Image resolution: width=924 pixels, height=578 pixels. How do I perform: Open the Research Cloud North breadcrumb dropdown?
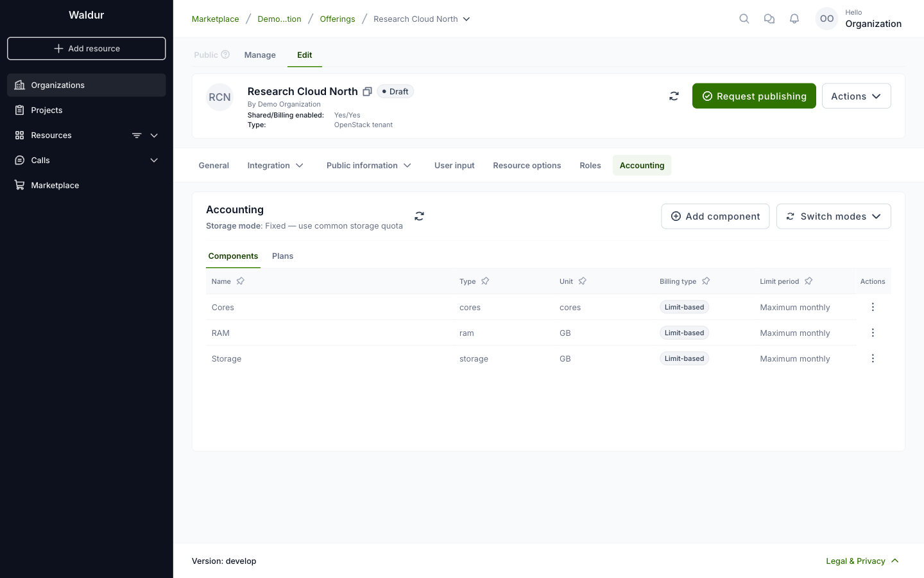422,19
